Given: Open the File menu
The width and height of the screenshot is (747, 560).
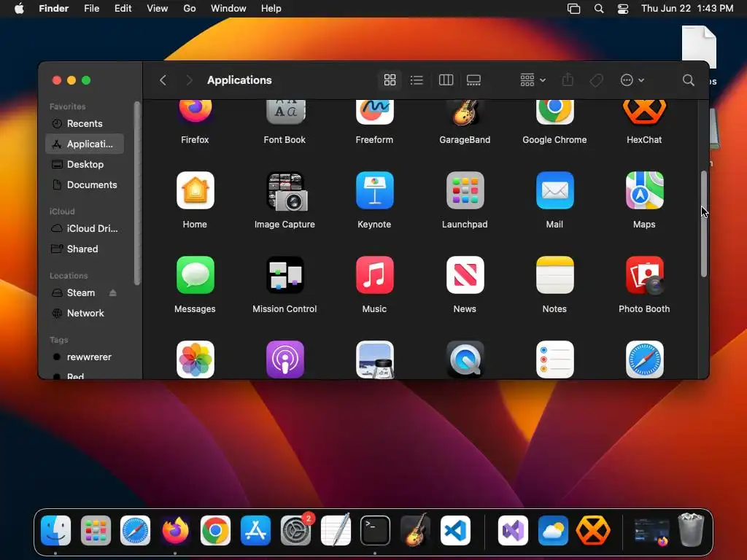Looking at the screenshot, I should click(91, 9).
